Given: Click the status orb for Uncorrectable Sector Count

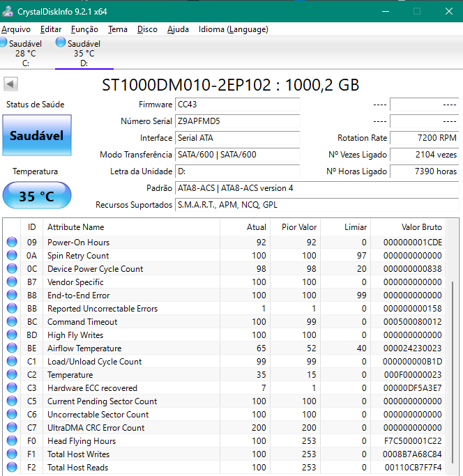Looking at the screenshot, I should [x=12, y=415].
